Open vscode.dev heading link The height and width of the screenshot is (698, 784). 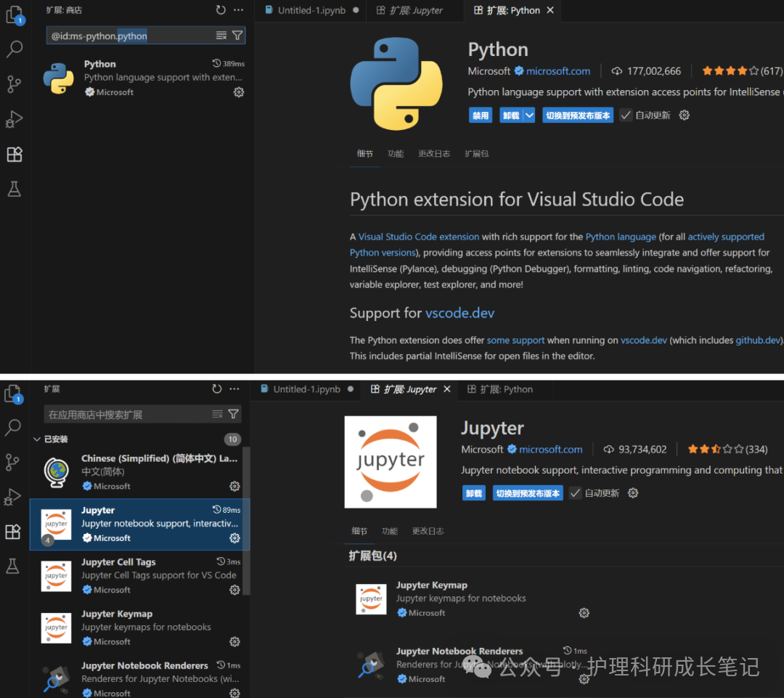coord(460,313)
